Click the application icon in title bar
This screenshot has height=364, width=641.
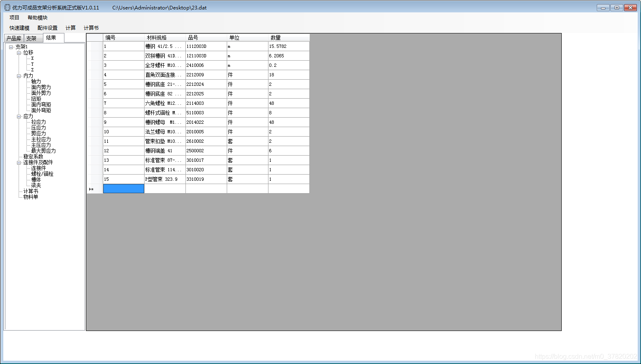point(7,7)
